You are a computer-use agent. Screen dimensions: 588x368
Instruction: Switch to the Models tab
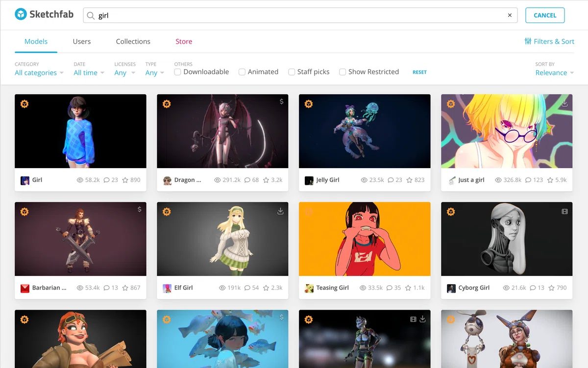(36, 42)
